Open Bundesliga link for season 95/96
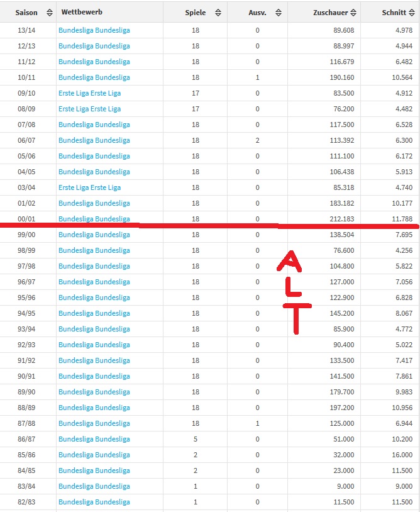This screenshot has width=420, height=512. click(94, 298)
